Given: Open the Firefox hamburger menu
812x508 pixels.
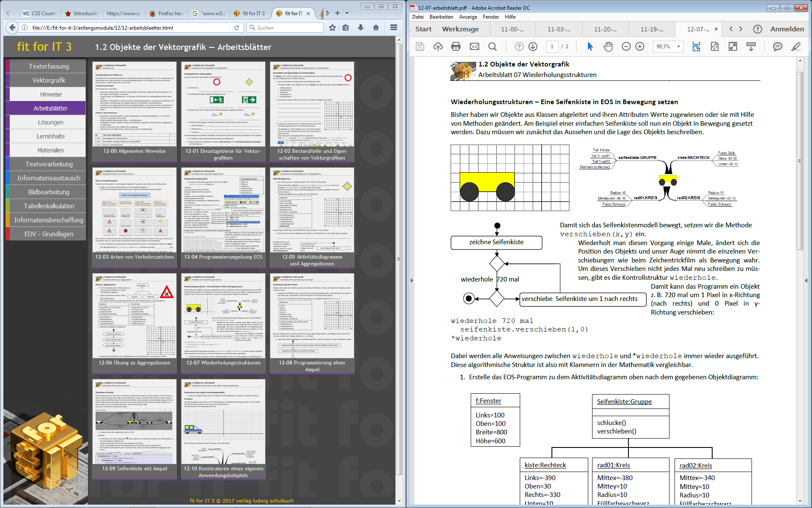Looking at the screenshot, I should point(394,28).
